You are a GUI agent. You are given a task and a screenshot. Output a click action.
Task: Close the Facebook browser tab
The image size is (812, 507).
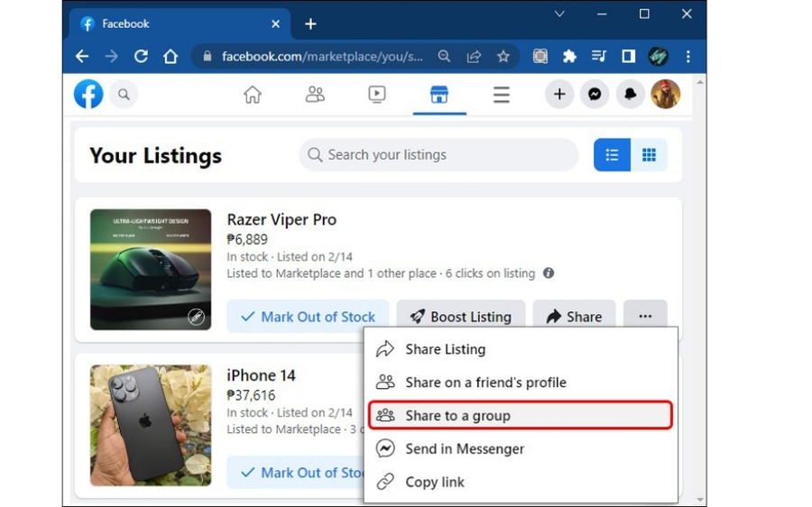(x=275, y=23)
